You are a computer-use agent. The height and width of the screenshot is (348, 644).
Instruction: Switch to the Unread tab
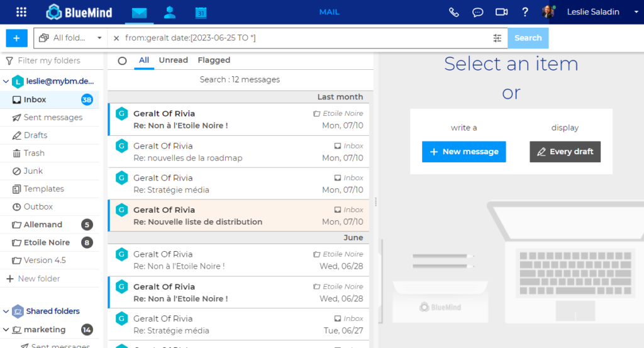click(174, 60)
